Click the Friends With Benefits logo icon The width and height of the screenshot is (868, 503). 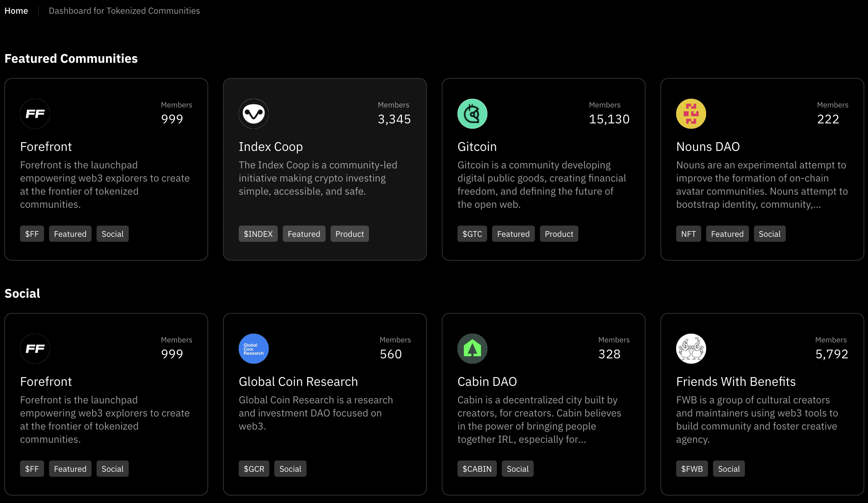(x=691, y=349)
